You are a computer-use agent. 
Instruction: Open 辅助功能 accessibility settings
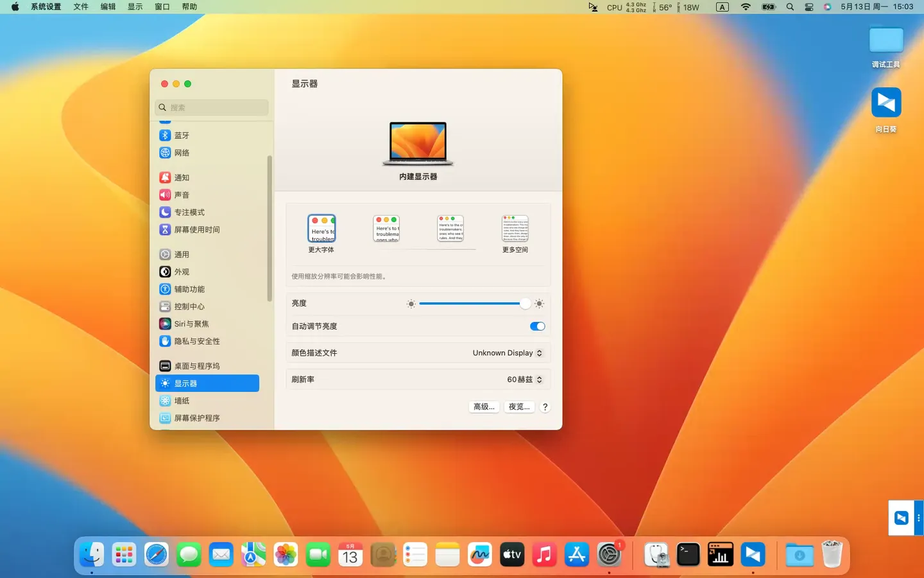[x=189, y=289]
